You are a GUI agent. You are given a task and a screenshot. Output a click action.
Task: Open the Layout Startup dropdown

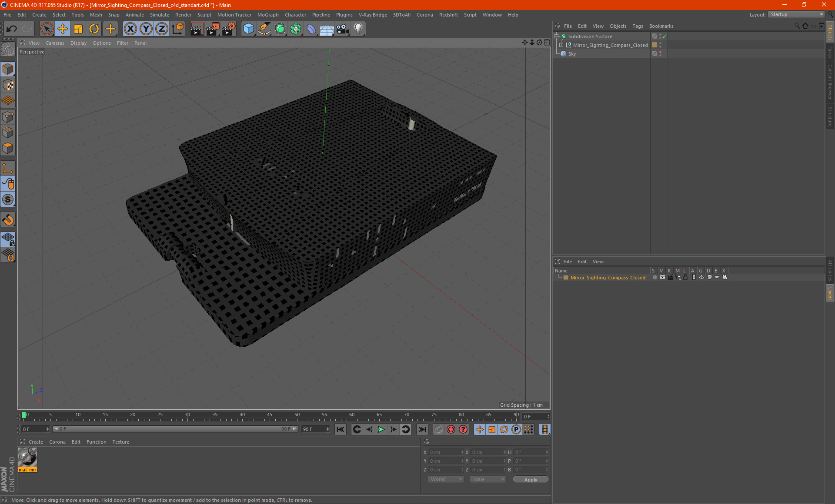(x=796, y=14)
